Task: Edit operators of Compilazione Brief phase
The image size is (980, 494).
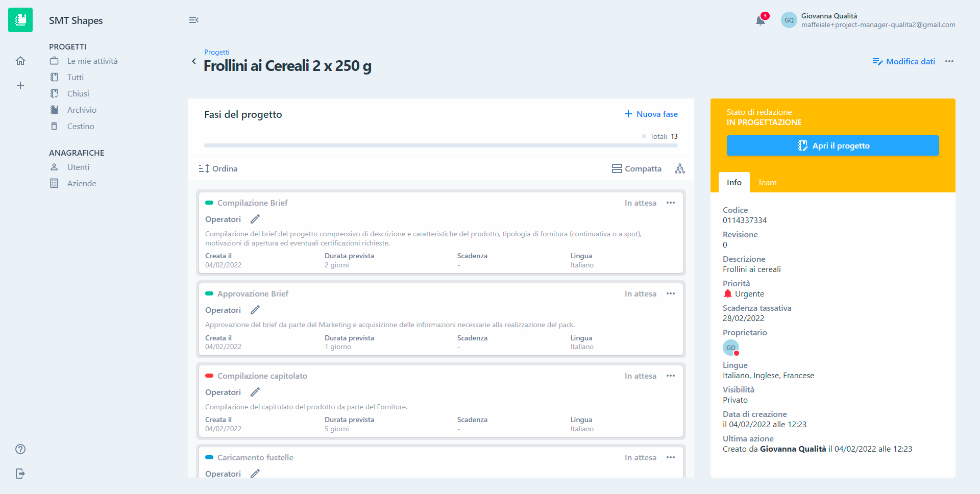Action: click(x=255, y=219)
